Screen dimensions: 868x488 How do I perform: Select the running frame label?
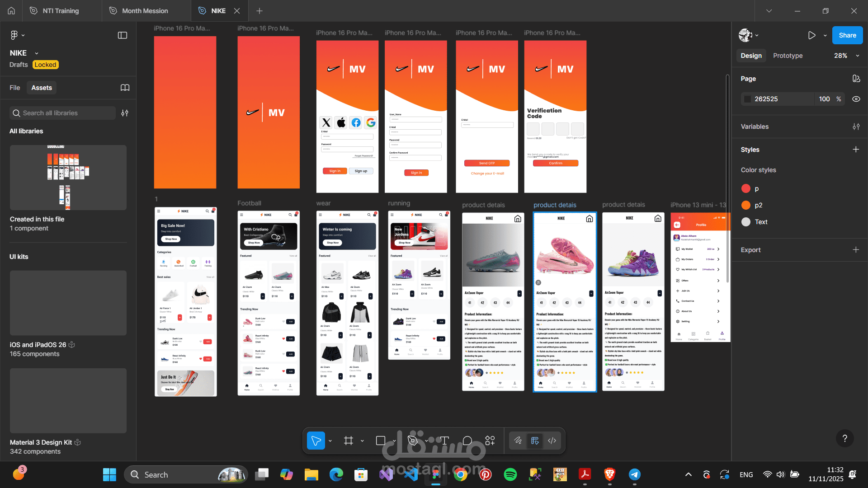click(399, 203)
